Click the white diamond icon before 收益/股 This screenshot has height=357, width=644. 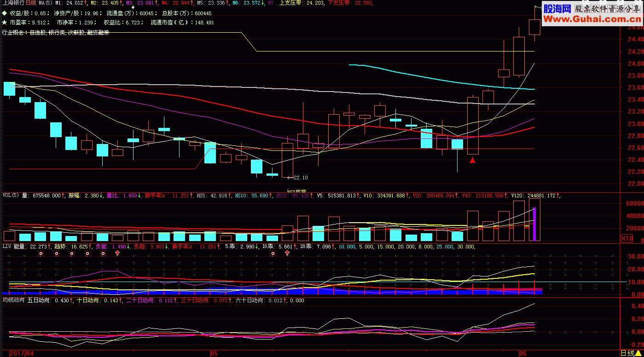[4, 13]
